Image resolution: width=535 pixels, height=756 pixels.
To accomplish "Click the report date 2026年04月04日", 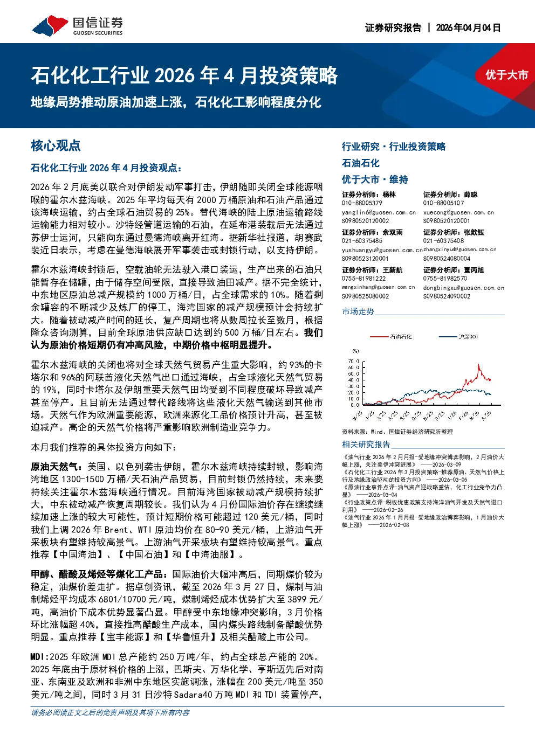I will (468, 27).
